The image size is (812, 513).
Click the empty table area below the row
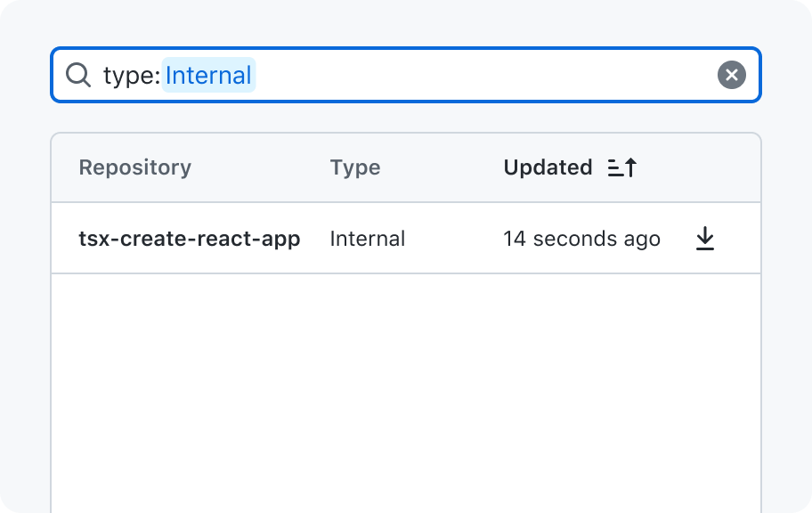406,393
